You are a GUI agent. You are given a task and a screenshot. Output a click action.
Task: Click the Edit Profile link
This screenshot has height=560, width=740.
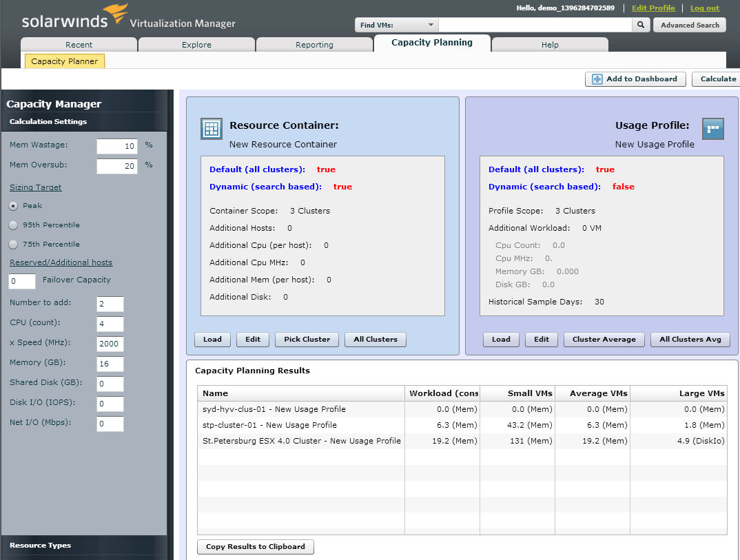653,8
